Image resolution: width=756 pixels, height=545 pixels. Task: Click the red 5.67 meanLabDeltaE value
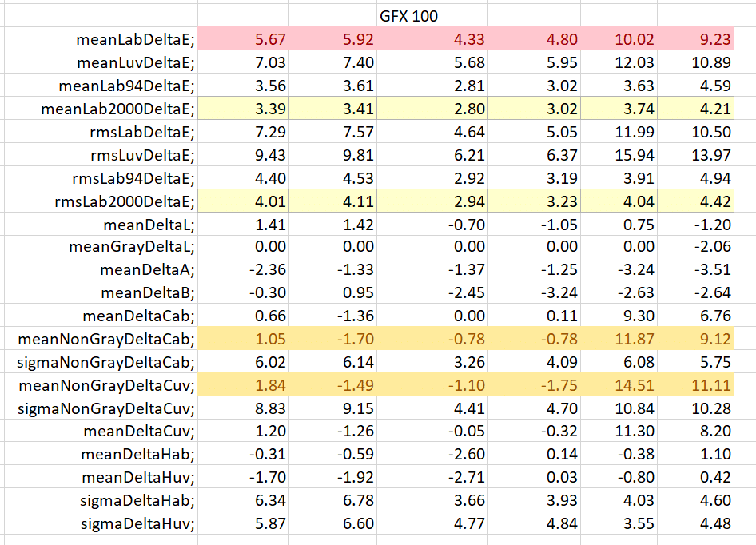coord(270,39)
